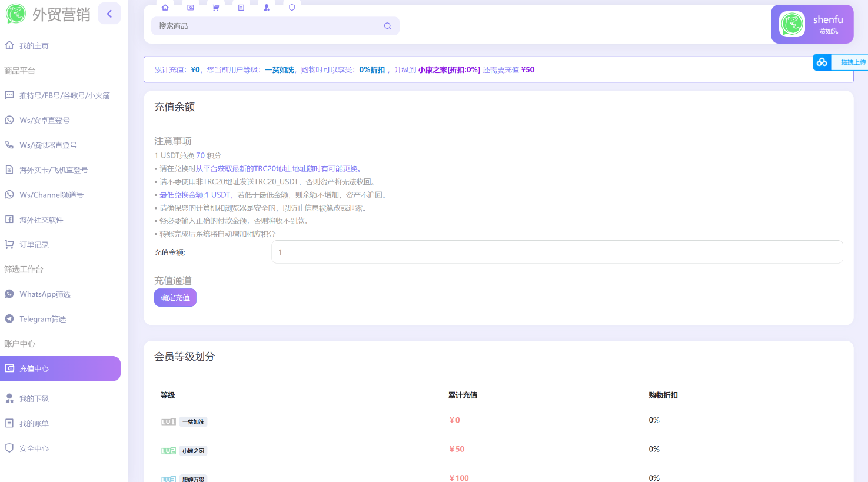
Task: Click the magnifier search icon
Action: click(x=387, y=26)
